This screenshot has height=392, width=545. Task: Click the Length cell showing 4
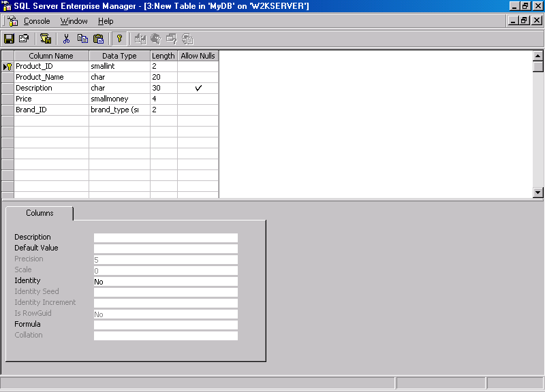163,99
